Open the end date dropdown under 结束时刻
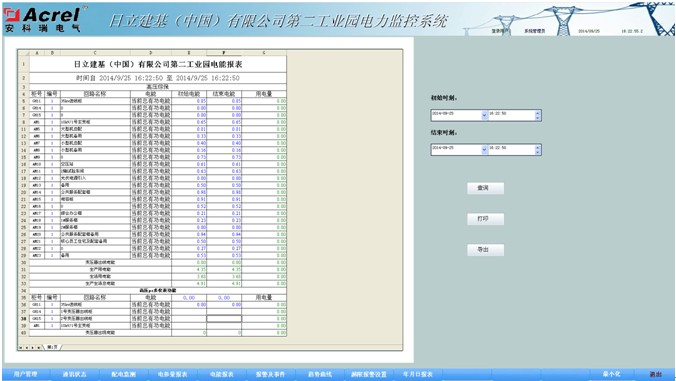The width and height of the screenshot is (676, 381). 484,150
